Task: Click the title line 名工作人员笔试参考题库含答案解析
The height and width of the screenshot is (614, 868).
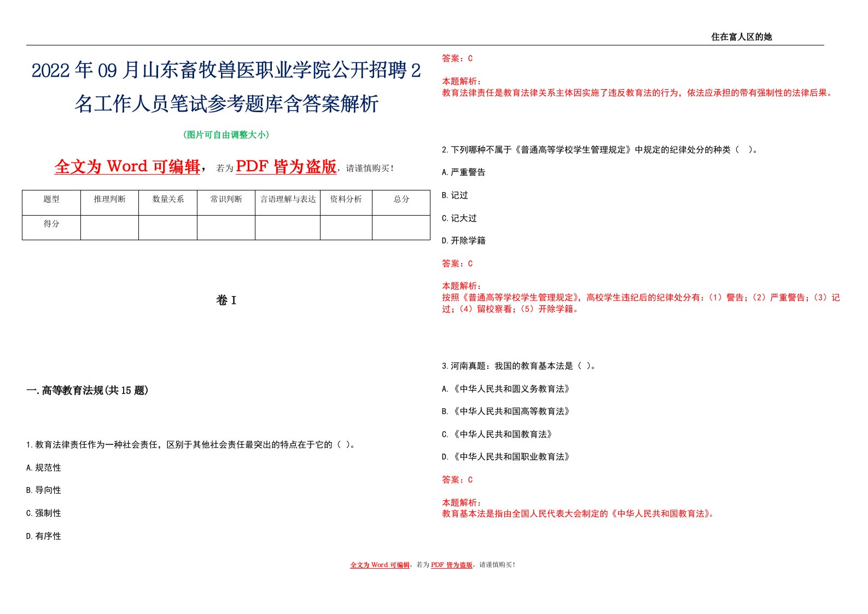Action: pos(226,103)
